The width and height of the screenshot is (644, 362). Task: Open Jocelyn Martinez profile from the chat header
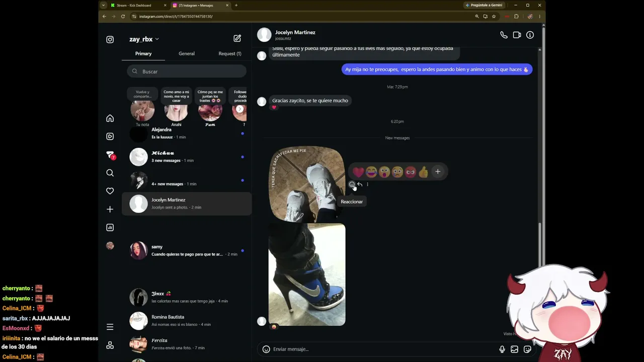[295, 35]
